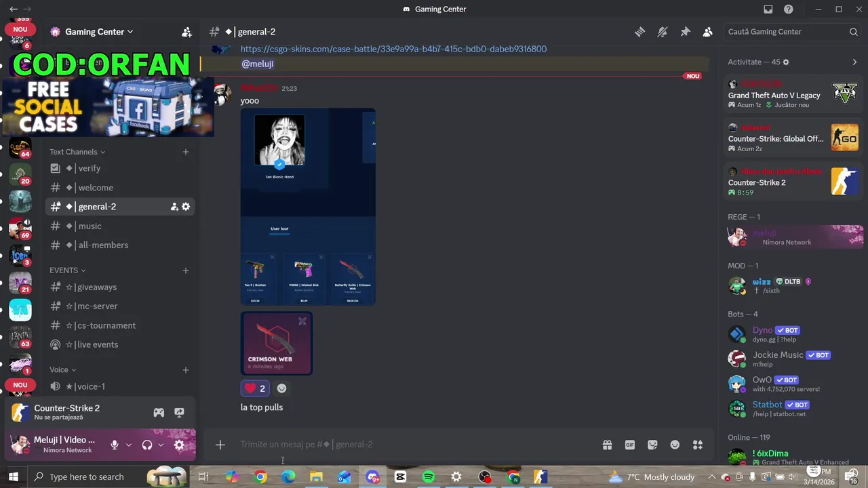Open the emoji picker in message bar
The height and width of the screenshot is (488, 868).
click(x=675, y=445)
